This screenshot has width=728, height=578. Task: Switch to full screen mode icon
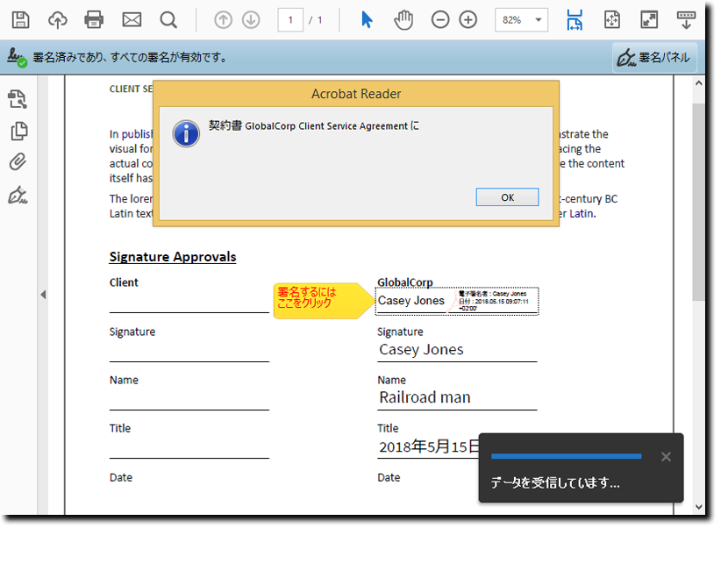(649, 20)
